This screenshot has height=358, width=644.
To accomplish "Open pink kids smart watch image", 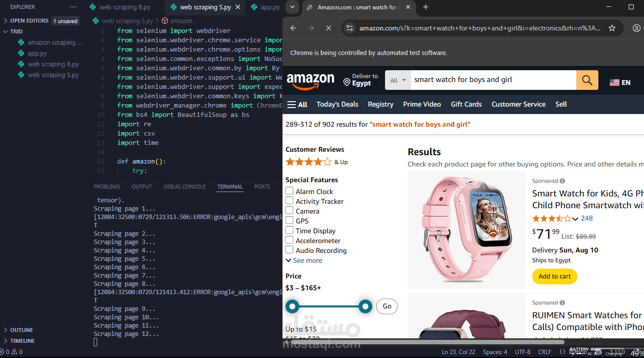I will [467, 230].
